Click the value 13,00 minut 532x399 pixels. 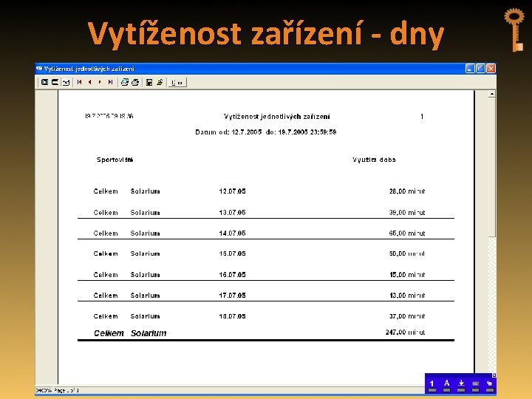point(407,296)
